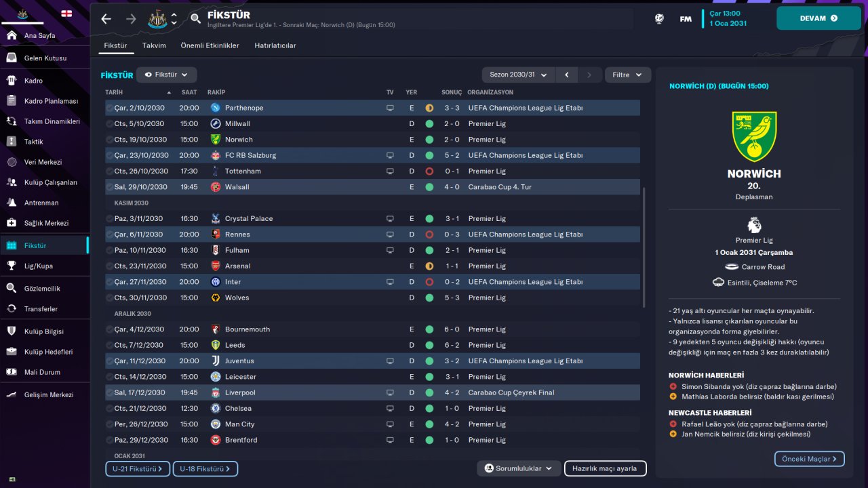Switch to the Takvim tab
Image resolution: width=868 pixels, height=488 pixels.
click(x=154, y=45)
